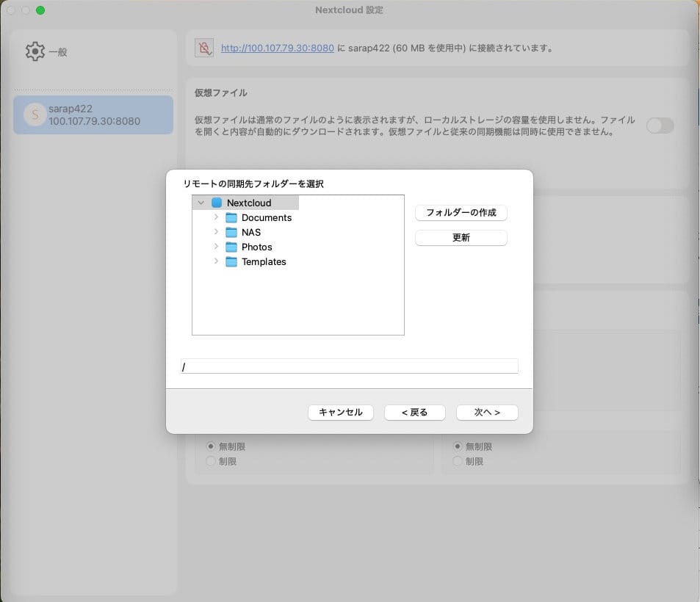700x602 pixels.
Task: Click the Photos folder icon
Action: point(231,247)
